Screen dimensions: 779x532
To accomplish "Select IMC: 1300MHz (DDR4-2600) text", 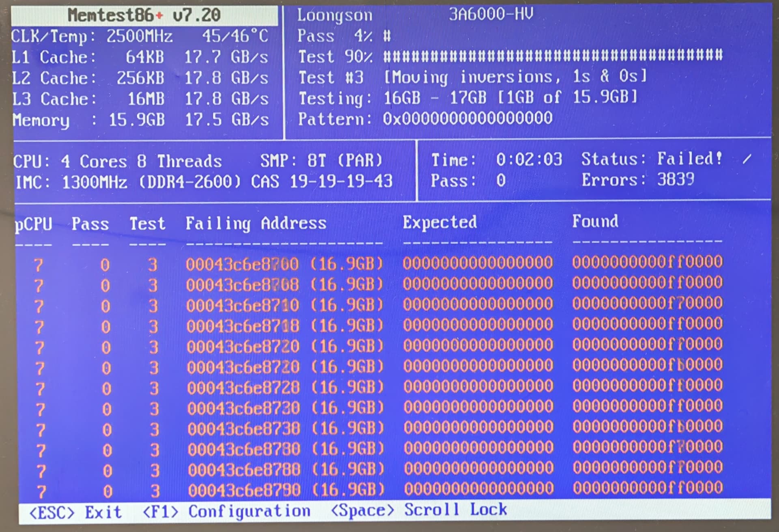I will [128, 182].
